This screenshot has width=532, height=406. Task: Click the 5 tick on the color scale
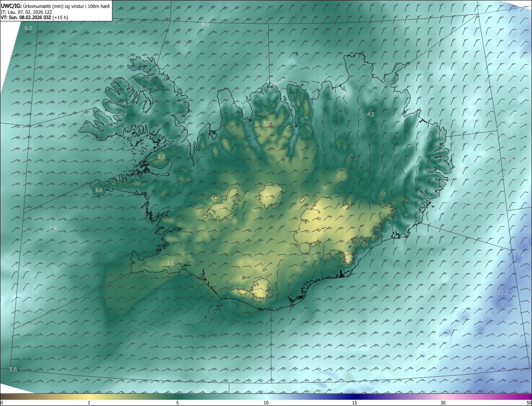177,403
